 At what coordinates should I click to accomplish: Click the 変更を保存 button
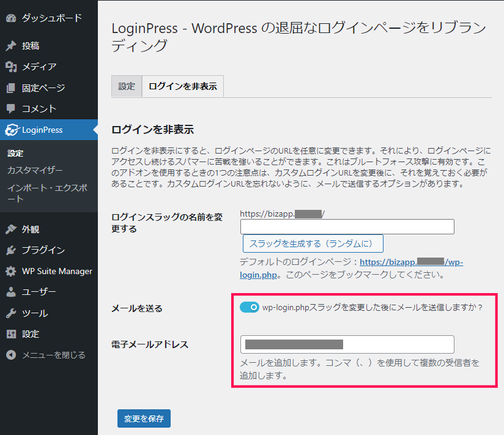point(144,418)
